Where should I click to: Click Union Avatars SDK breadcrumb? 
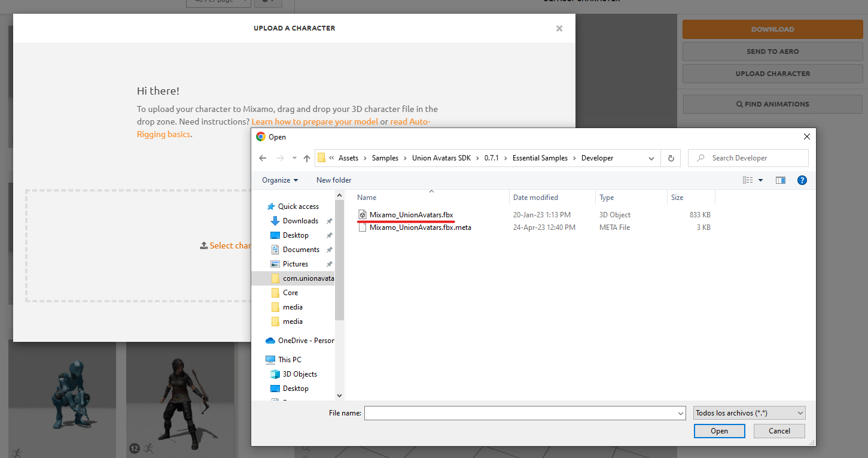pyautogui.click(x=441, y=158)
